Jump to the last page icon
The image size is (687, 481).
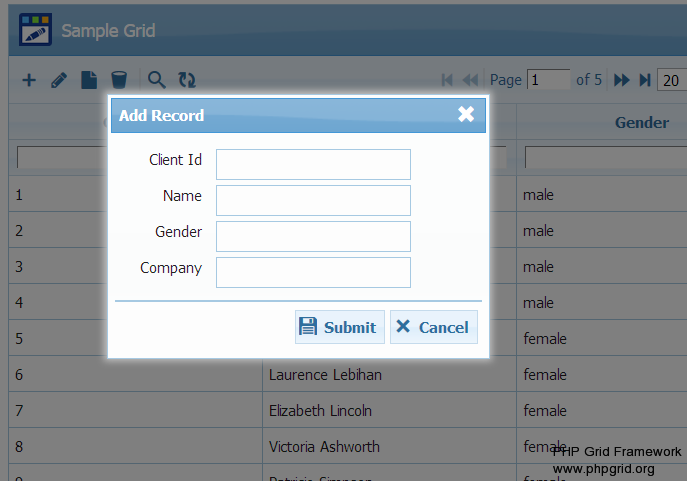pos(645,80)
